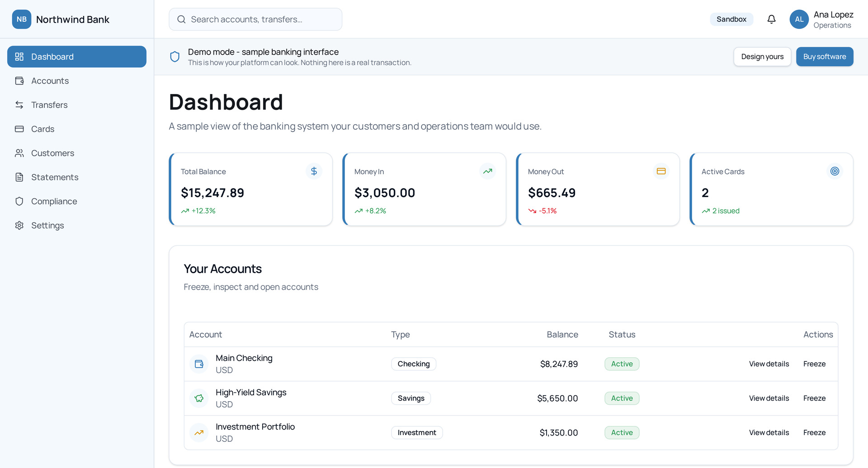The height and width of the screenshot is (468, 868).
Task: Click the $1,350.00 balance cell
Action: click(559, 433)
